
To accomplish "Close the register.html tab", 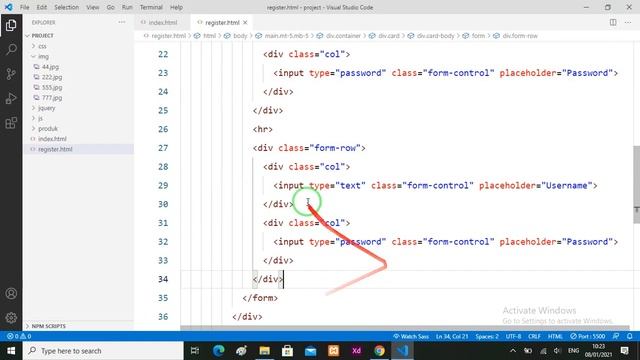I will (x=245, y=22).
